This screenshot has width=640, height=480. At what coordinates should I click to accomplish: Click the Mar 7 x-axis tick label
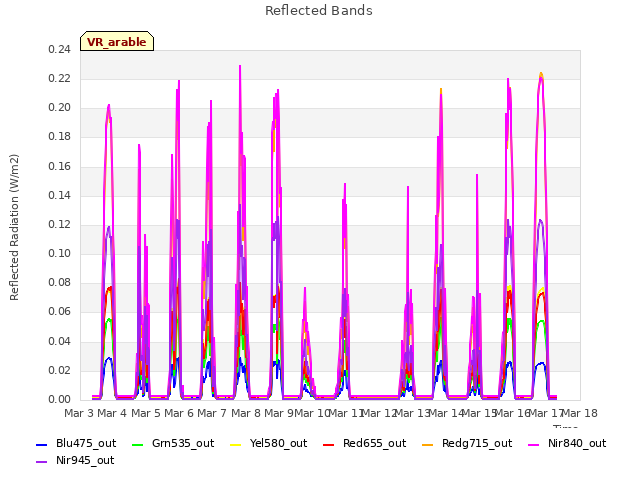coord(212,413)
